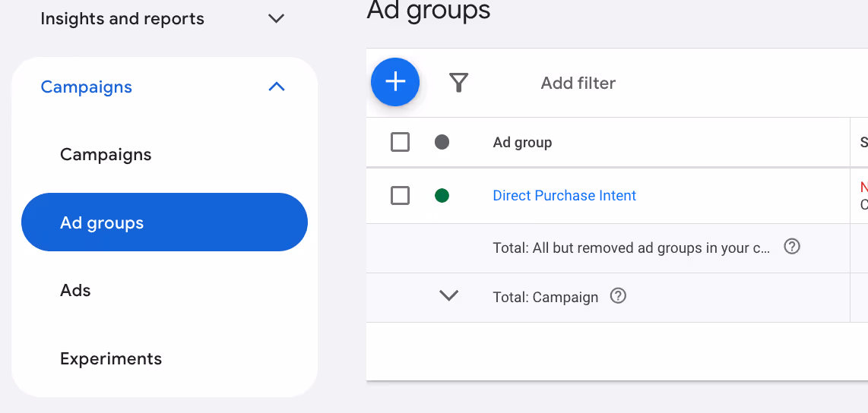
Task: Select the Ad groups sidebar item
Action: click(164, 222)
